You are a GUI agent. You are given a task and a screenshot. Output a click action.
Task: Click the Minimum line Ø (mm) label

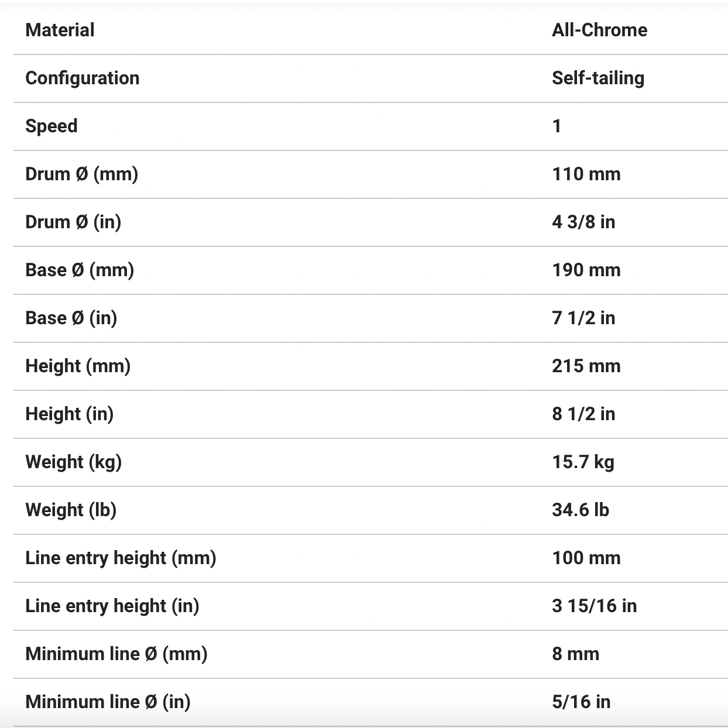point(116,654)
